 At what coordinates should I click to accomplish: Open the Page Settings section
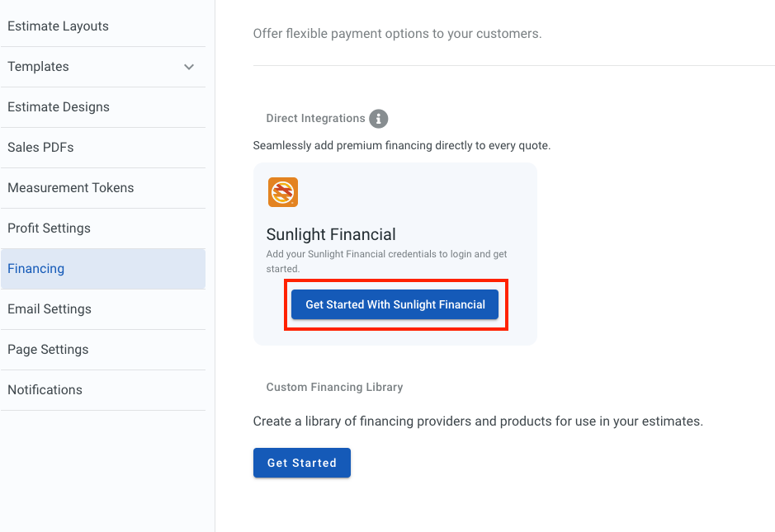(x=48, y=349)
